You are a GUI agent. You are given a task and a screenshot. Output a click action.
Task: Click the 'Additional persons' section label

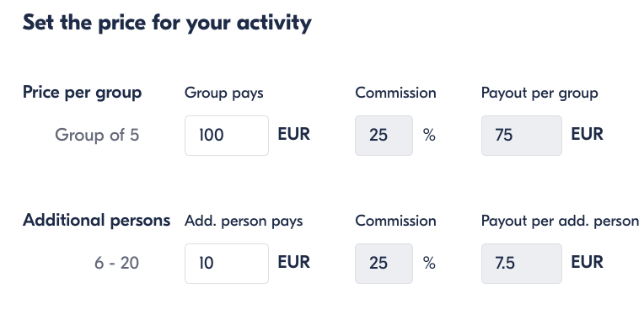pos(97,221)
